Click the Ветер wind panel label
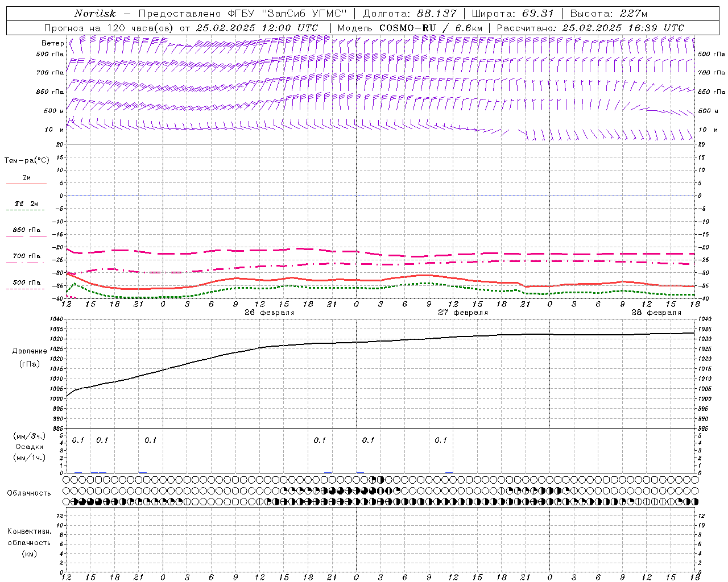Viewport: 728px width, 582px height. click(x=52, y=43)
